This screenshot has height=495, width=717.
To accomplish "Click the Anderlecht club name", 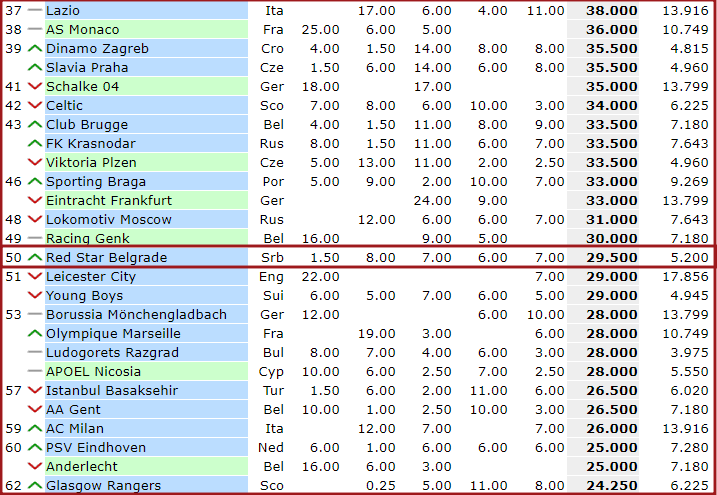I will (x=82, y=466).
